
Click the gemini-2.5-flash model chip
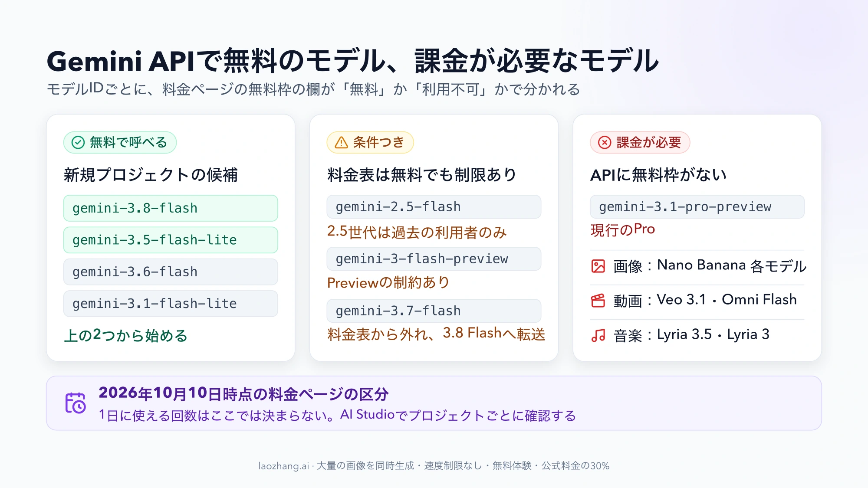point(434,207)
